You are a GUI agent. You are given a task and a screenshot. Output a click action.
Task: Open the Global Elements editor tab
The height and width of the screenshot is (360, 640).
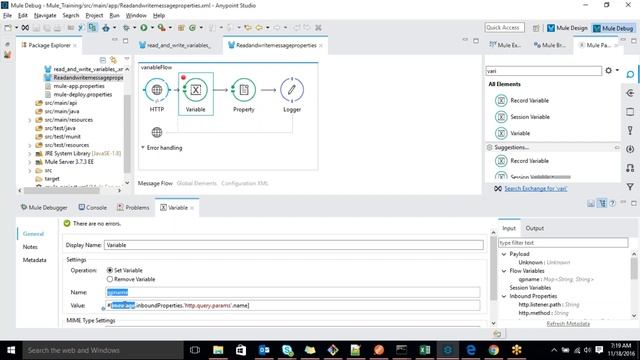[197, 183]
